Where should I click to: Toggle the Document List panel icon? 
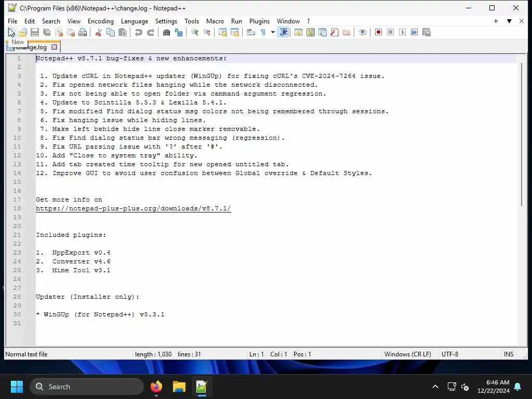(x=323, y=32)
